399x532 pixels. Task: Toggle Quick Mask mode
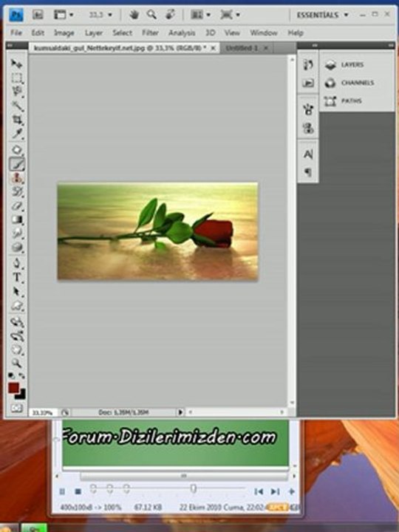(16, 408)
